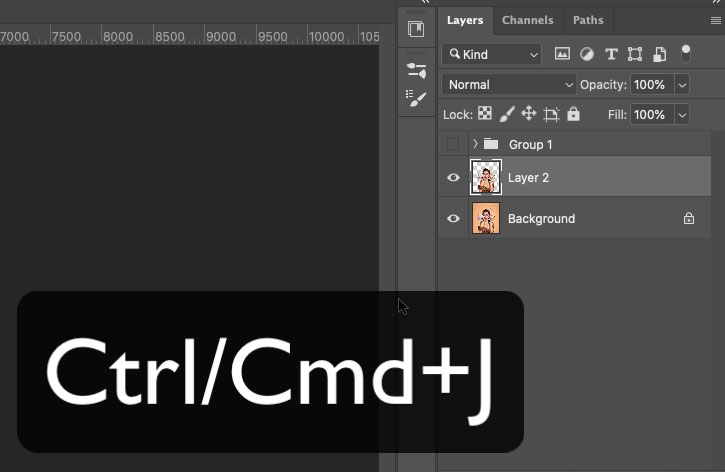Click the Opacity 100% value field

coord(652,85)
